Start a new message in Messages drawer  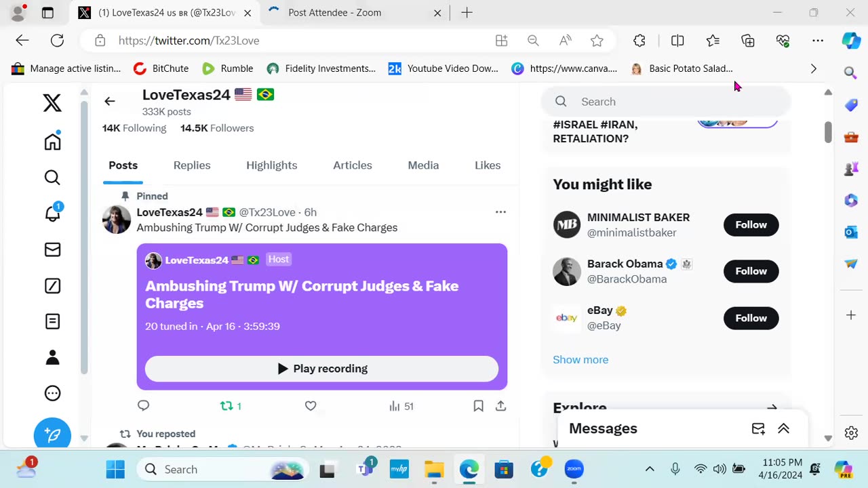coord(758,428)
